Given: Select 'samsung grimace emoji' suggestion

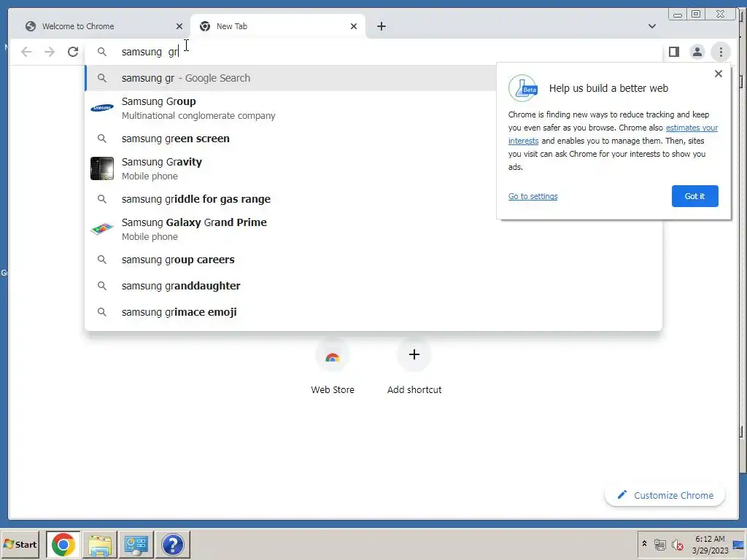Looking at the screenshot, I should click(373, 312).
